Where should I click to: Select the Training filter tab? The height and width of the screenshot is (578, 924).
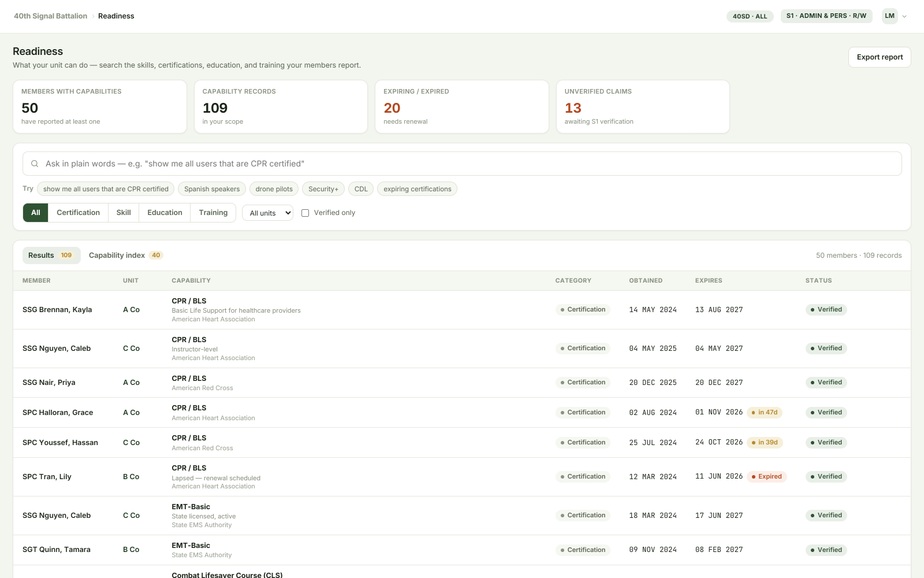point(213,213)
